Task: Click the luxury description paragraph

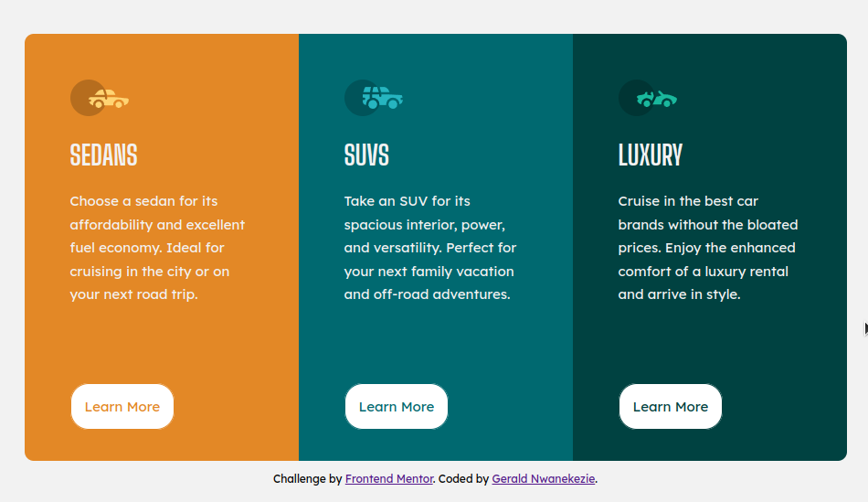Action: pyautogui.click(x=708, y=248)
